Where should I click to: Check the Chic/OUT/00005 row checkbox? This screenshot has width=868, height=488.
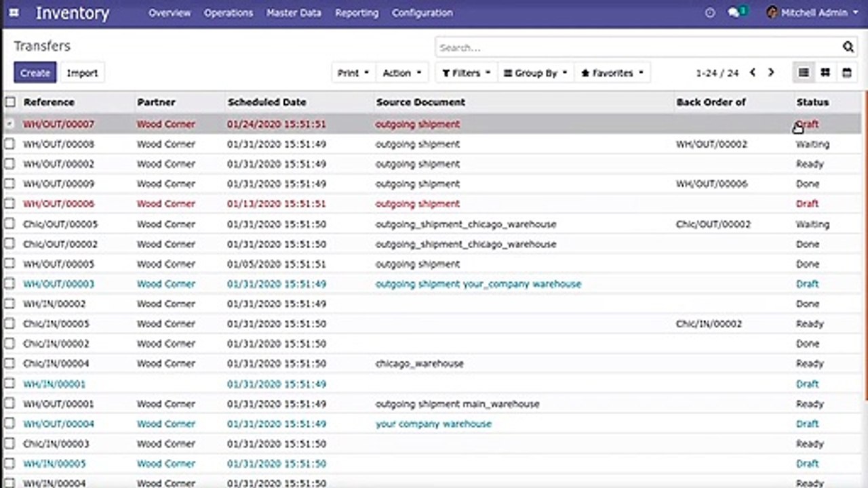[9, 224]
